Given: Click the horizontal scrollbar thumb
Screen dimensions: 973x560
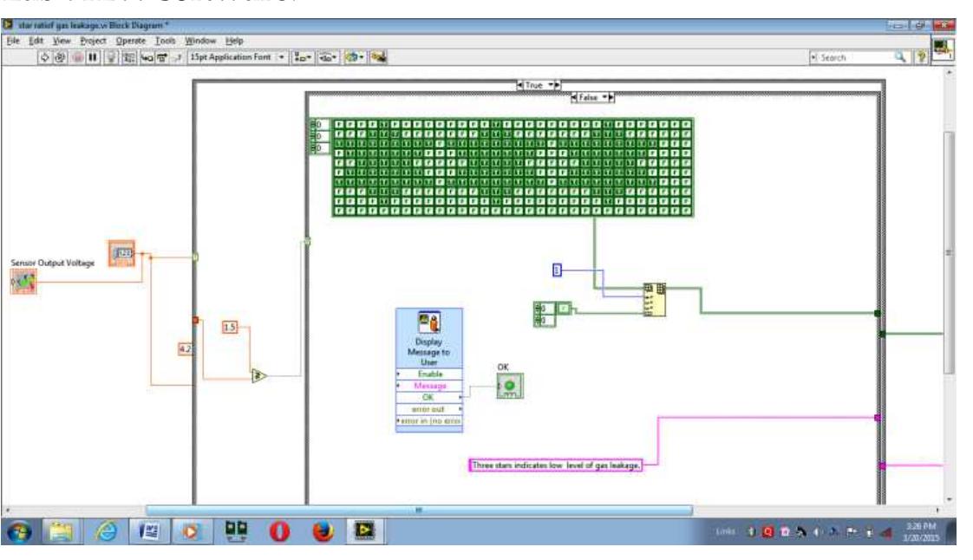Looking at the screenshot, I should [x=418, y=510].
